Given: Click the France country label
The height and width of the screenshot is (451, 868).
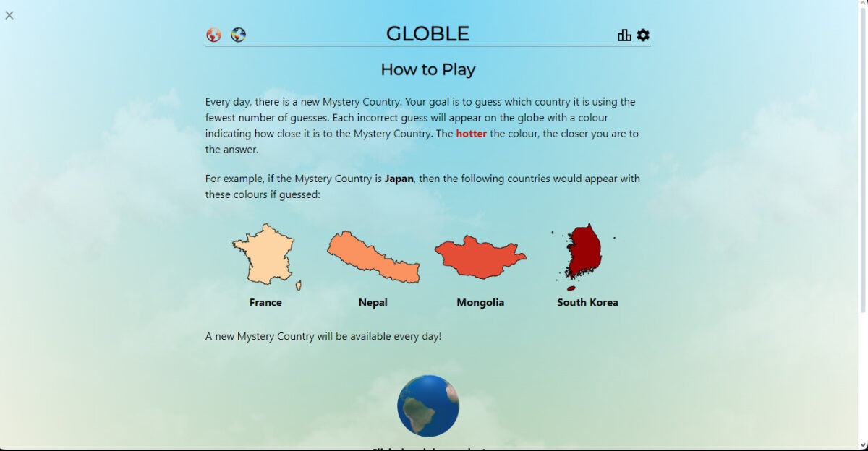Looking at the screenshot, I should tap(265, 302).
